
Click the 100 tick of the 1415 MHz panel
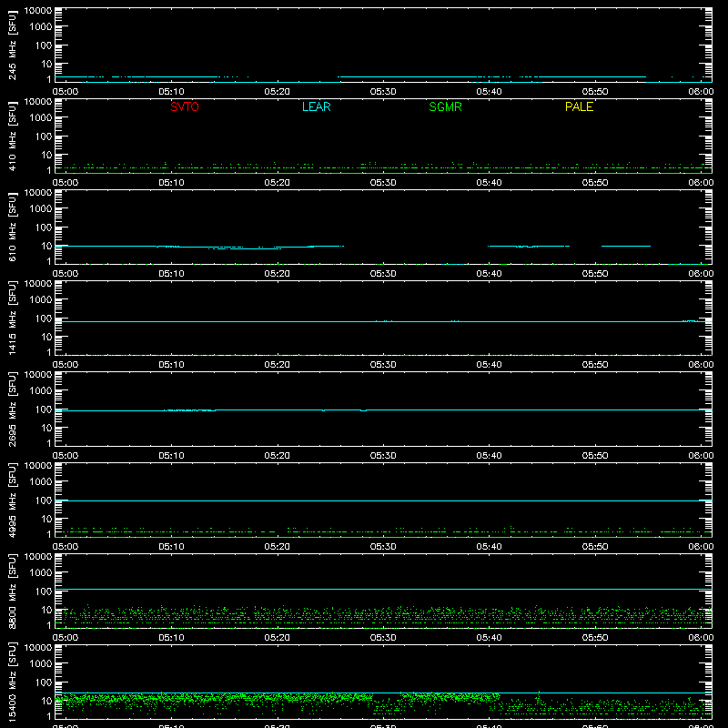pyautogui.click(x=44, y=318)
